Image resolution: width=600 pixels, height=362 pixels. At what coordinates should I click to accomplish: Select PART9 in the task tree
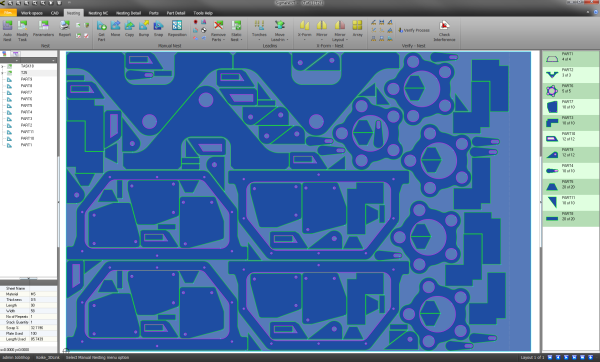pos(26,79)
